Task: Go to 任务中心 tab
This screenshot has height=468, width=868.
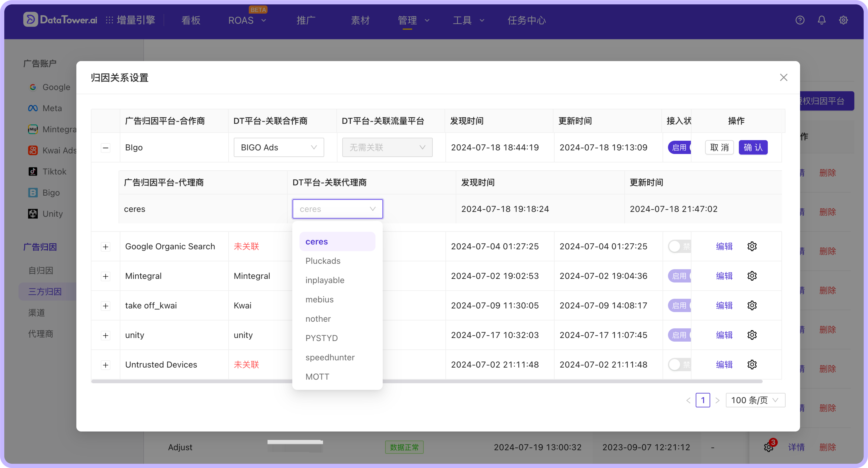Action: (x=526, y=20)
